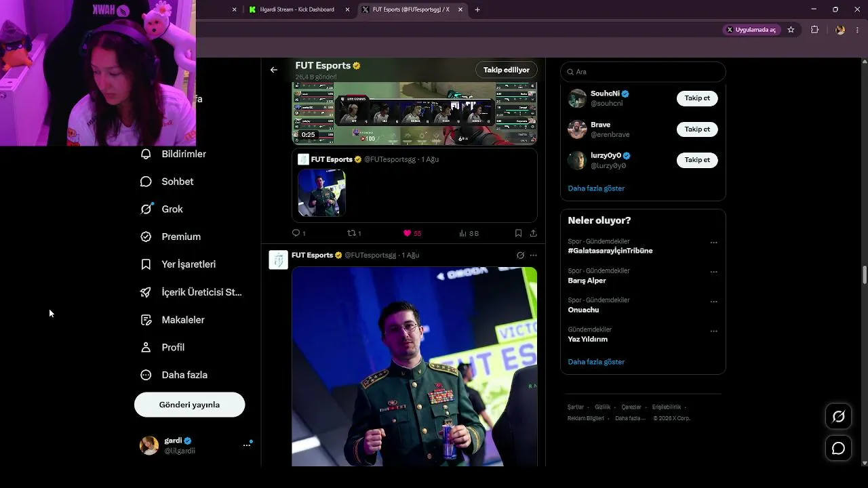Show more suggested accounts below lurzy0y0

pyautogui.click(x=596, y=188)
